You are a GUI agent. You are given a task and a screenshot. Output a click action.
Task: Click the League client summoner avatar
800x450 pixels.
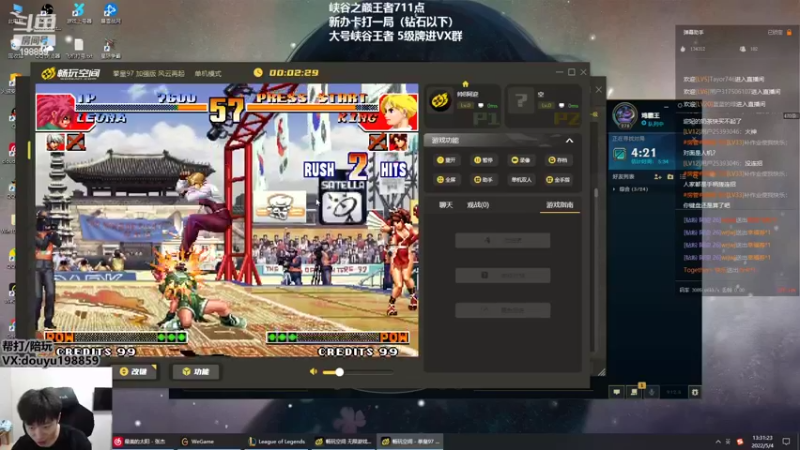(624, 115)
